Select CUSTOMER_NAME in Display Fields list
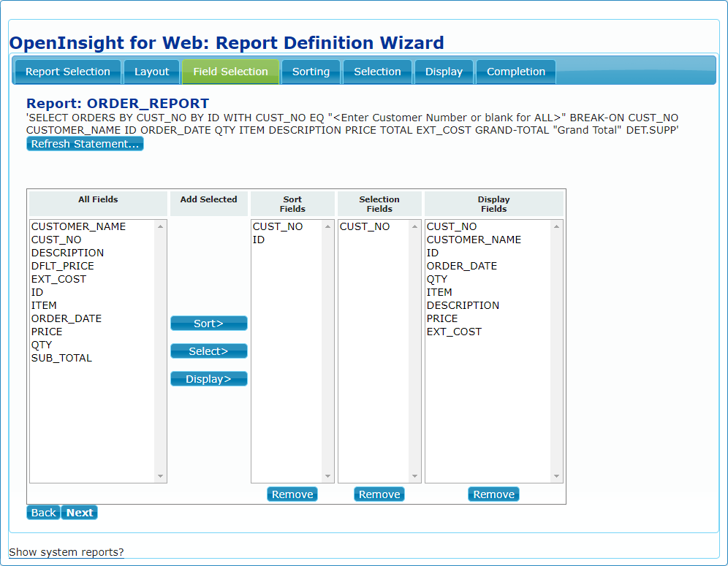 [x=488, y=240]
